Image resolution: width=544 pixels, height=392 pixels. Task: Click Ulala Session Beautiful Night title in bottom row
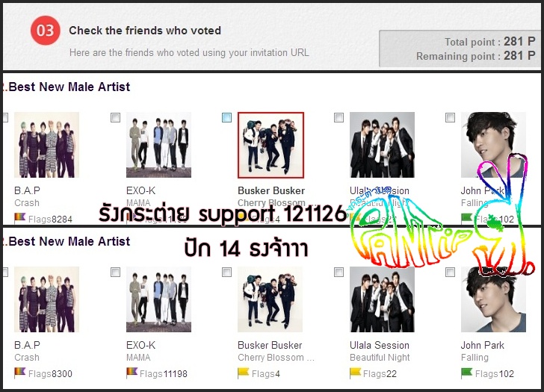point(380,358)
